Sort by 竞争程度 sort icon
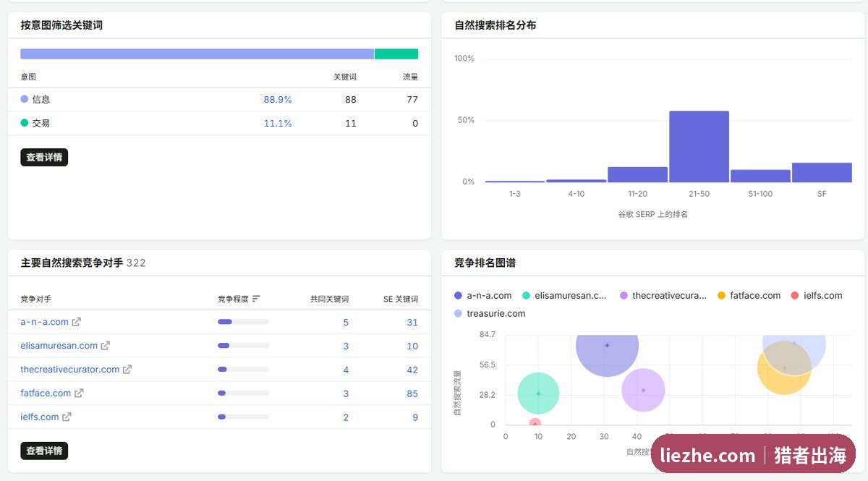The image size is (868, 481). [x=256, y=299]
